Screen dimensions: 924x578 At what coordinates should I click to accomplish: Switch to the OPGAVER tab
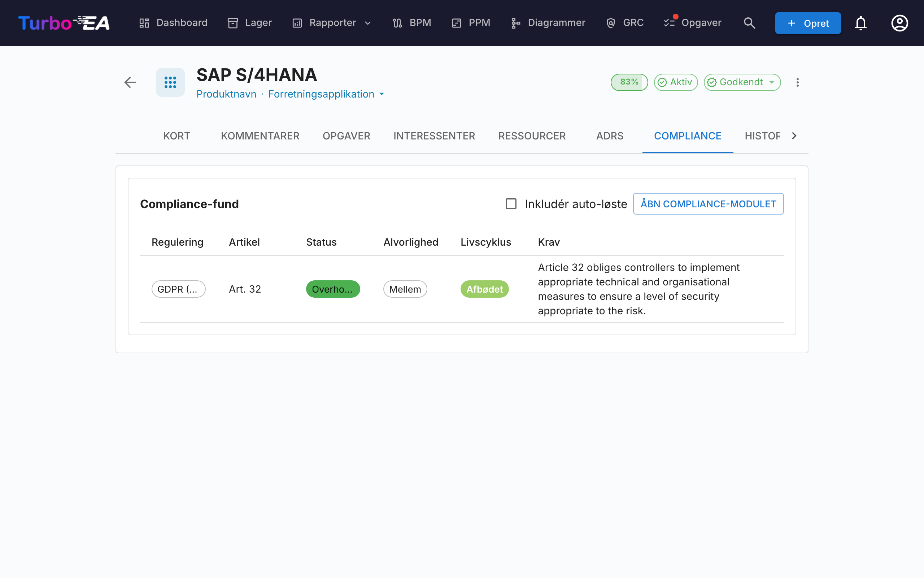[346, 136]
